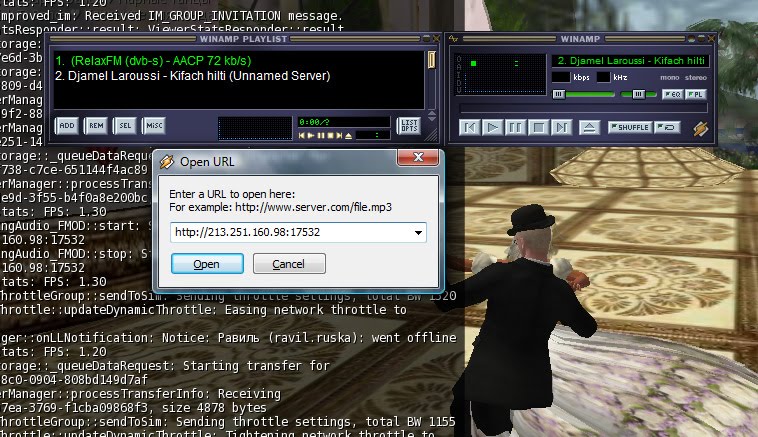Toggle the EQ equalizer window button
Viewport: 758px width, 437px height.
[672, 94]
